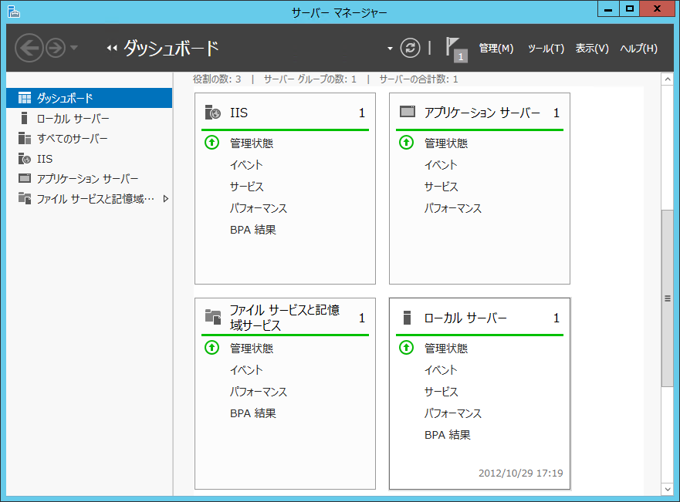Open サービス in アプリケーション サーバー tile

point(441,186)
